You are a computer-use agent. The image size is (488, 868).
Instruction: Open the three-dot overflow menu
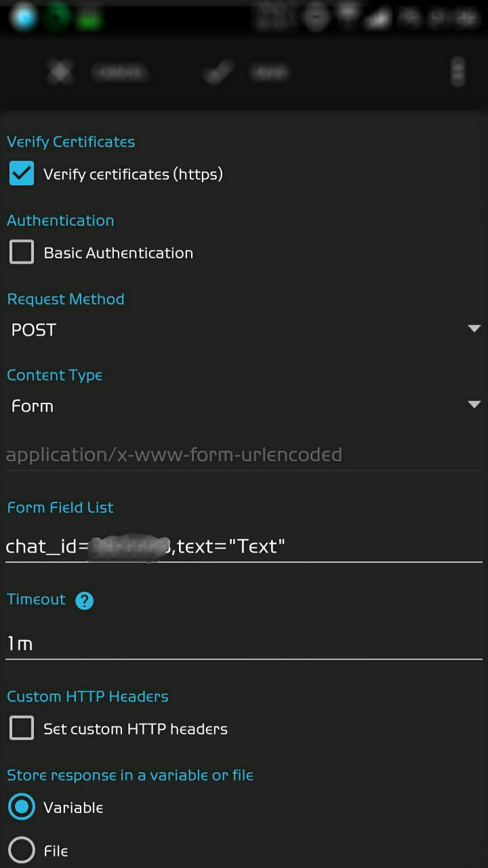[458, 72]
